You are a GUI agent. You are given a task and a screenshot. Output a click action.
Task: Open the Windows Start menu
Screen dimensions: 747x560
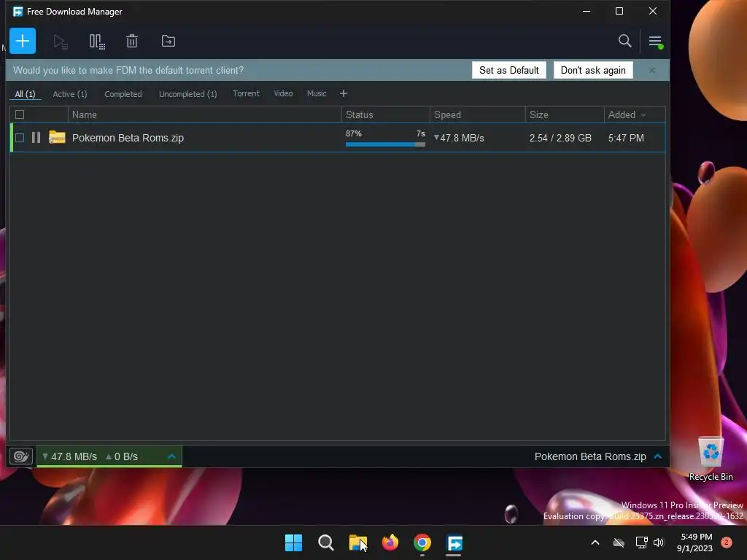point(293,542)
